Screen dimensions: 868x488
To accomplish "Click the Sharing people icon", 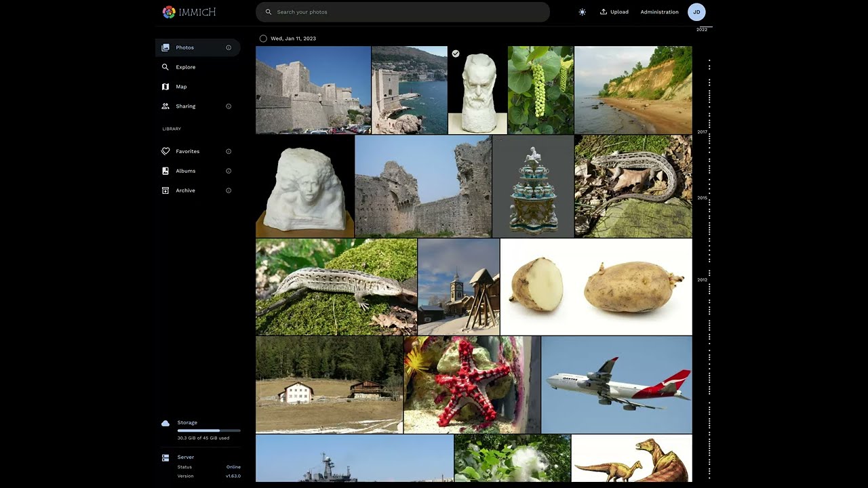I will [x=165, y=106].
